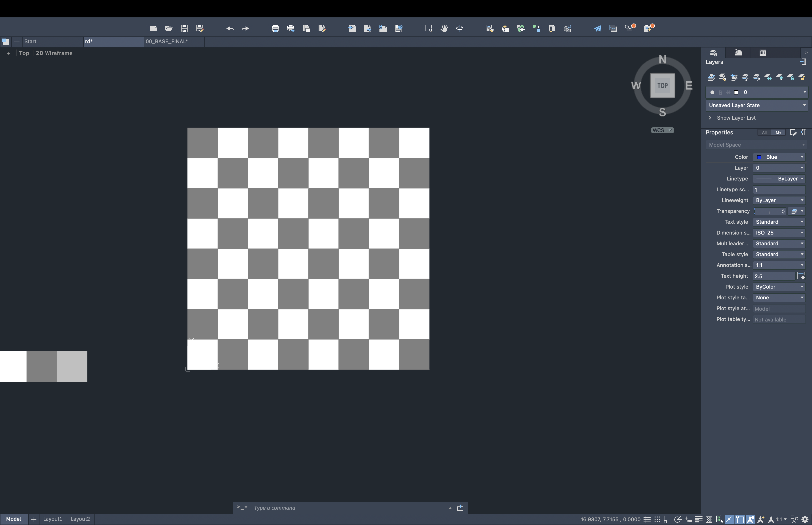This screenshot has width=812, height=525.
Task: Expand Show Layer List
Action: [736, 118]
